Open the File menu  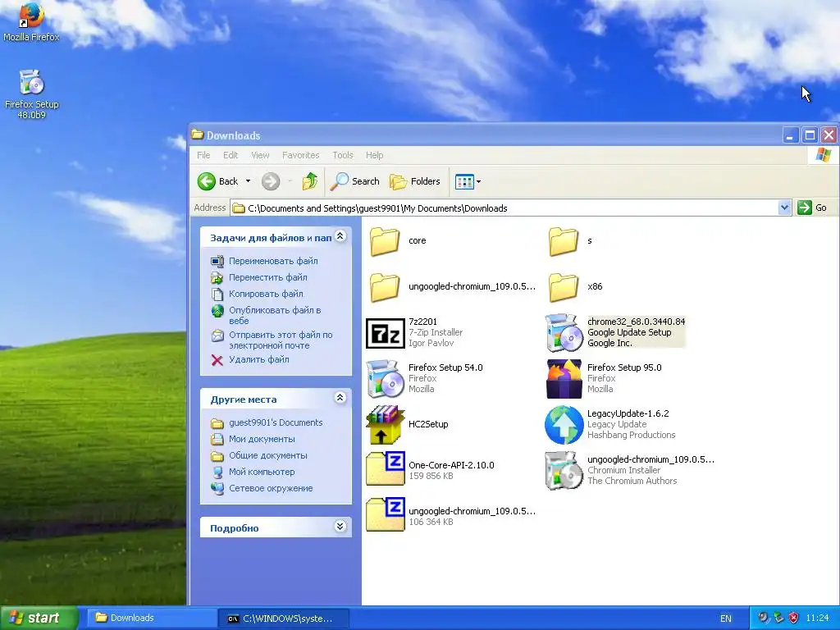coord(203,155)
